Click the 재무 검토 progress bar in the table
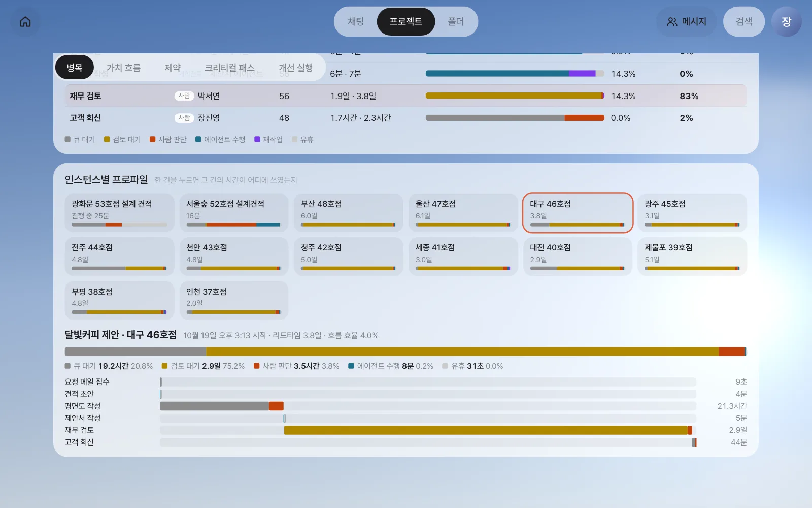 coord(515,96)
